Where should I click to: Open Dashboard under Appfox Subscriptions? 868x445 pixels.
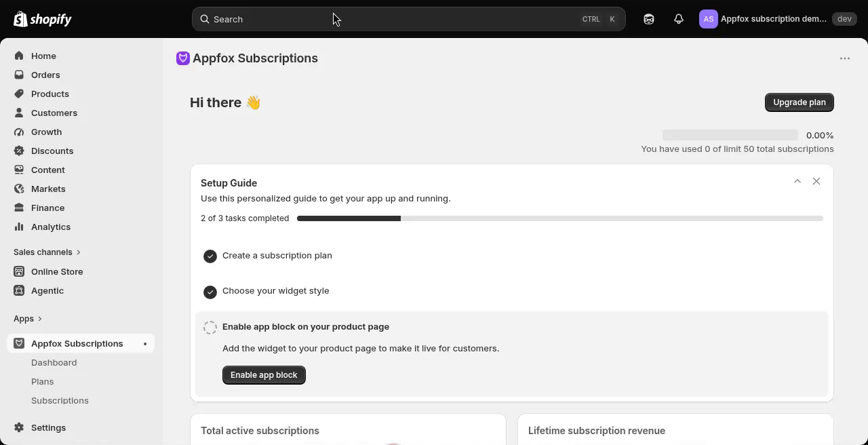pos(54,362)
